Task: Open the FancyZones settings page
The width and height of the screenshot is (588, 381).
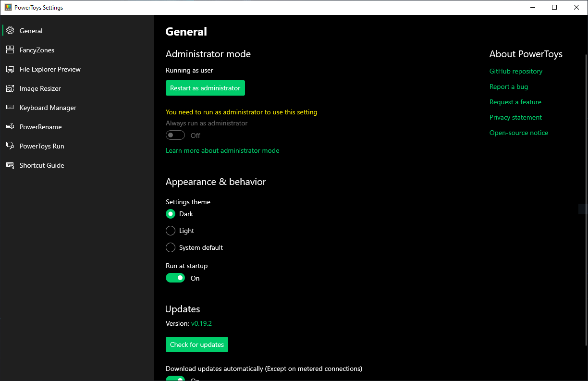Action: coord(77,50)
